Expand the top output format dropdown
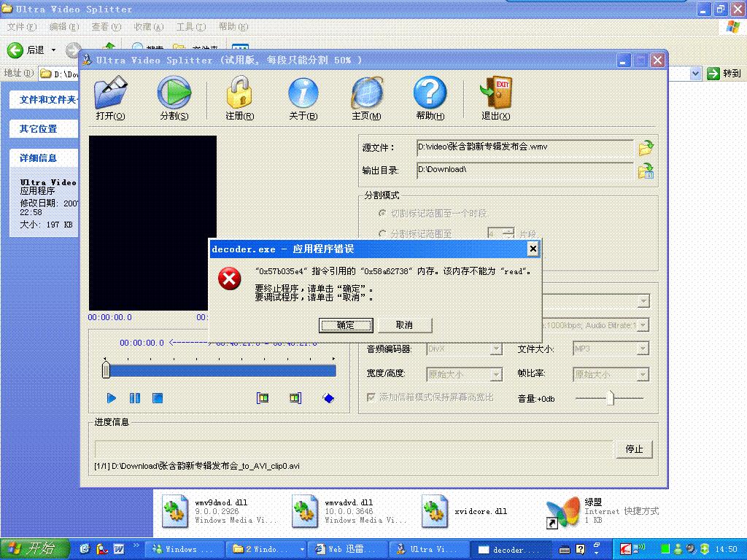The height and width of the screenshot is (560, 747). [x=643, y=301]
